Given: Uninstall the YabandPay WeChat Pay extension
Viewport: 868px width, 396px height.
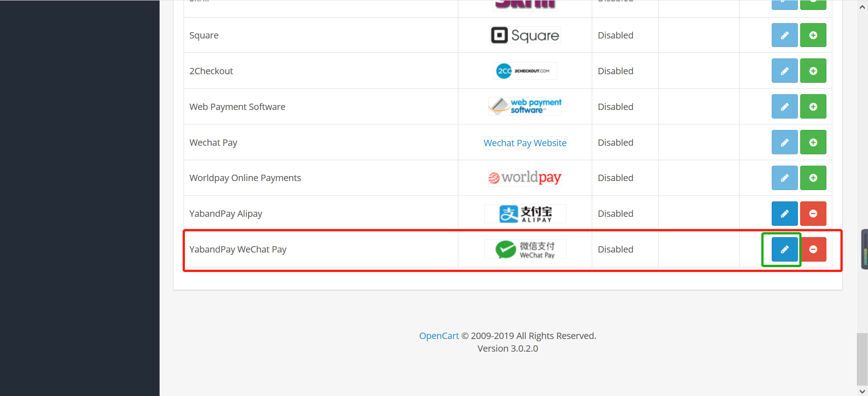Looking at the screenshot, I should coord(813,249).
